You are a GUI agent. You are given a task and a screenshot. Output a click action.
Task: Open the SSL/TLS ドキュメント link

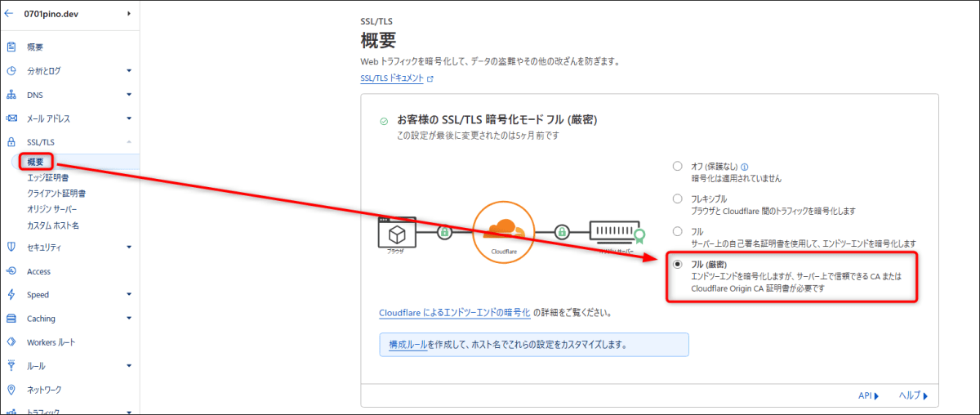(x=392, y=79)
